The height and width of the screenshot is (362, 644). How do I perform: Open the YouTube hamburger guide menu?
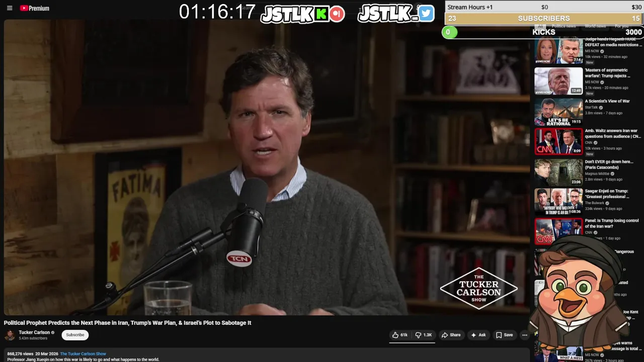(10, 8)
